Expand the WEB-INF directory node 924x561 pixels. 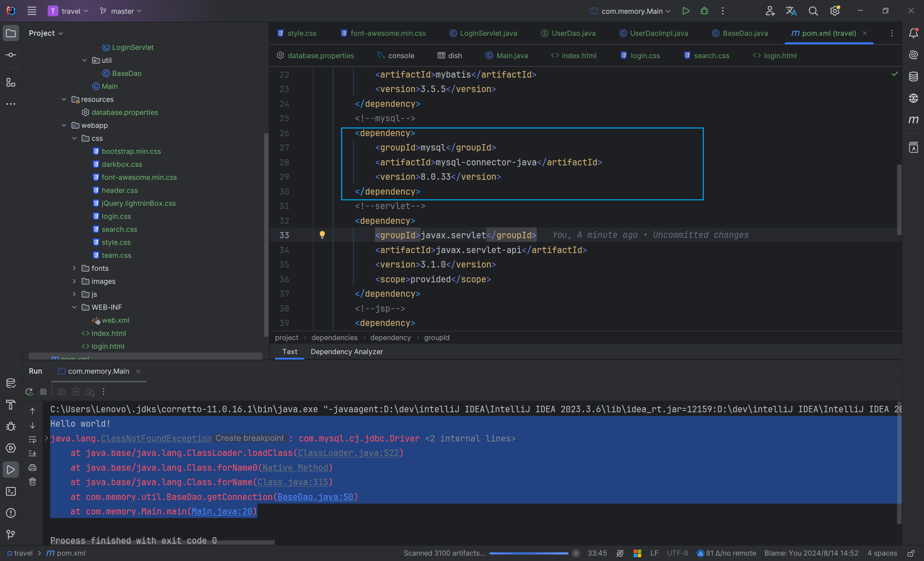tap(75, 307)
